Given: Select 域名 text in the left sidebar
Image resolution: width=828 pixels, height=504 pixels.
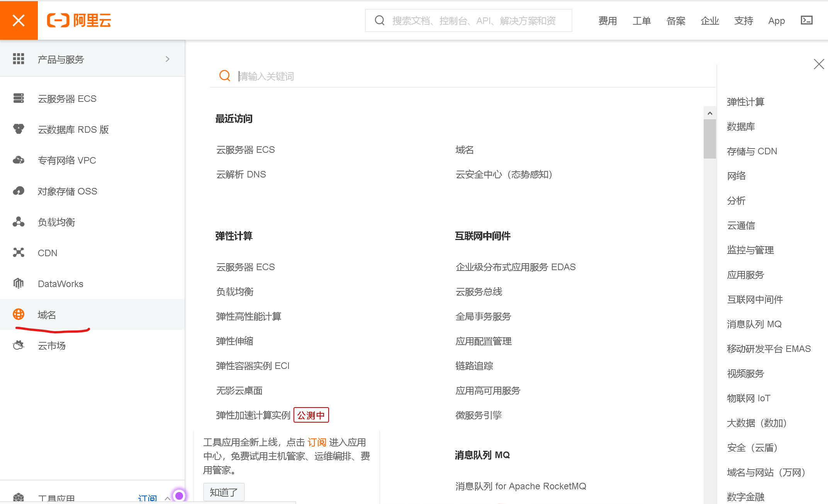Looking at the screenshot, I should coord(47,315).
